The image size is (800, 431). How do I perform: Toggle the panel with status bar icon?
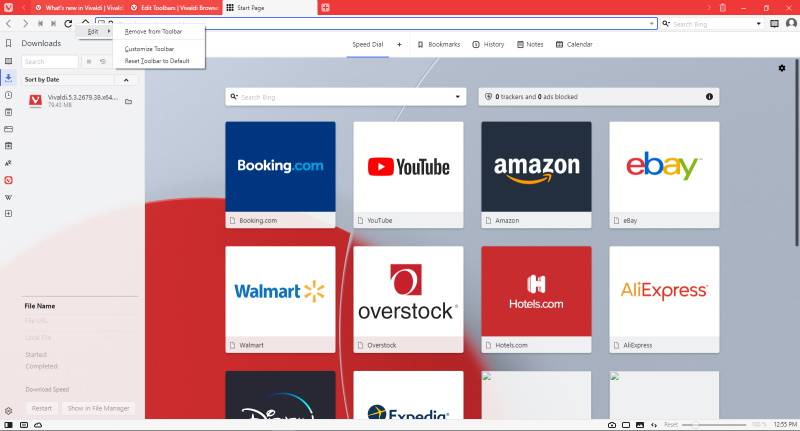(x=8, y=424)
